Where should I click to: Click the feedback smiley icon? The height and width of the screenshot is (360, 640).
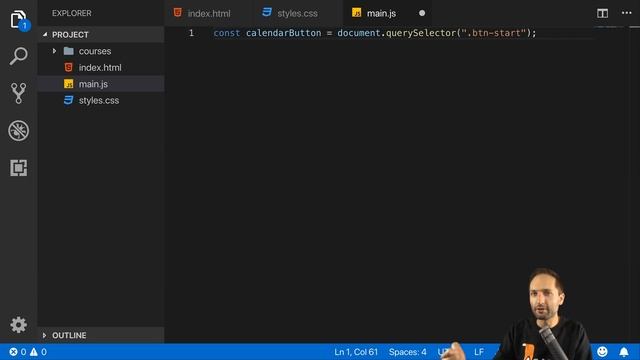point(602,351)
